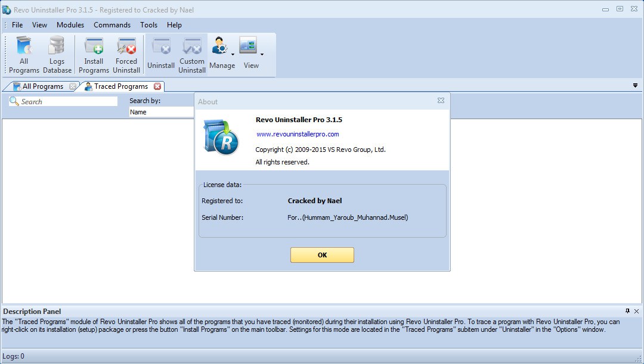Open the All Programs toolbar module
This screenshot has width=644, height=364.
[24, 55]
